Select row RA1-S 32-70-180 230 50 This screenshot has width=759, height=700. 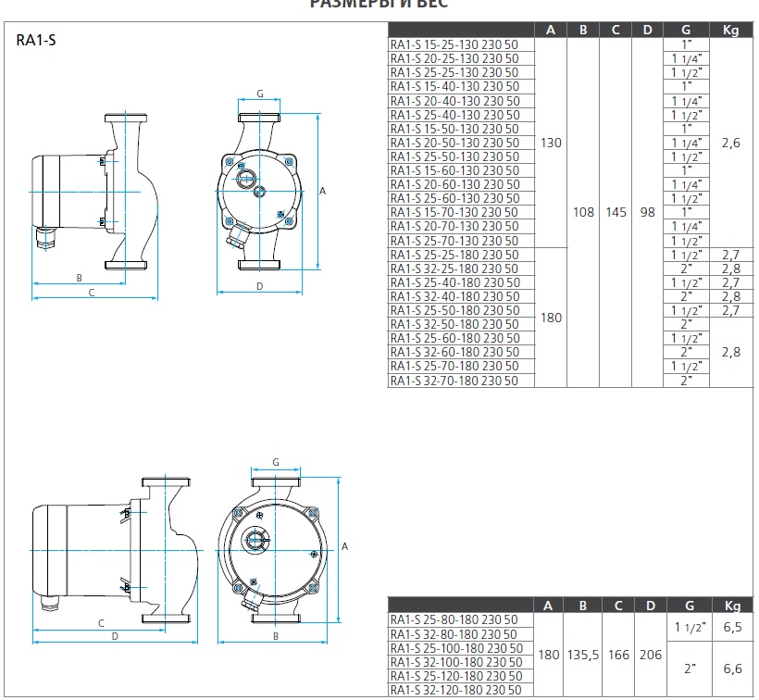click(x=461, y=381)
